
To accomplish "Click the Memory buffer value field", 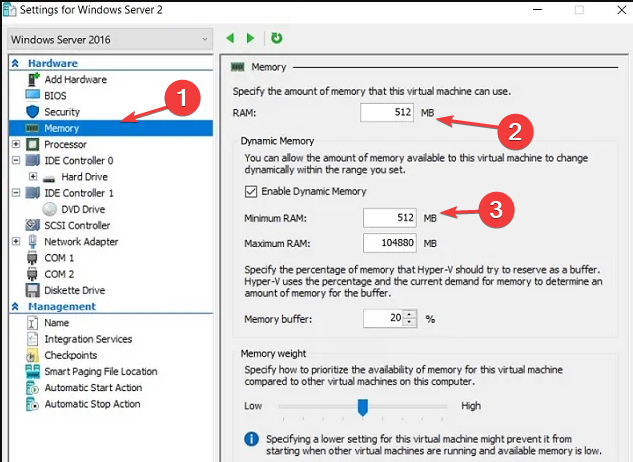I will [x=384, y=319].
